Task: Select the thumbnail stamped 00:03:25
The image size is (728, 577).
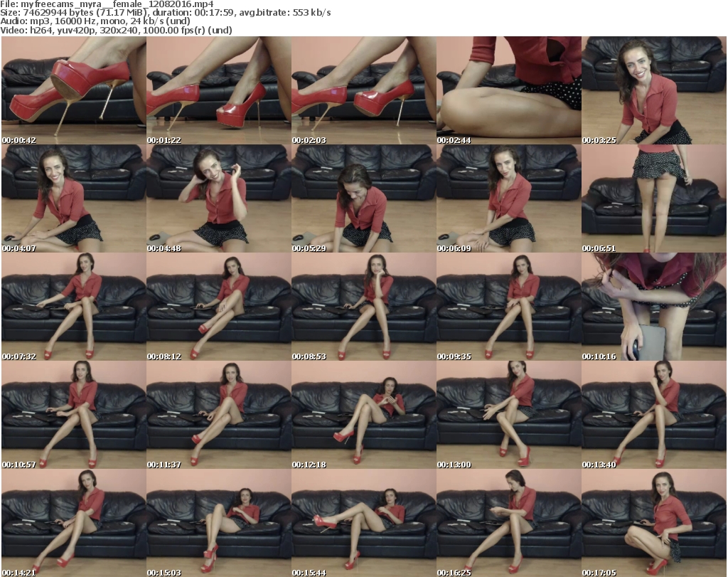Action: point(654,90)
